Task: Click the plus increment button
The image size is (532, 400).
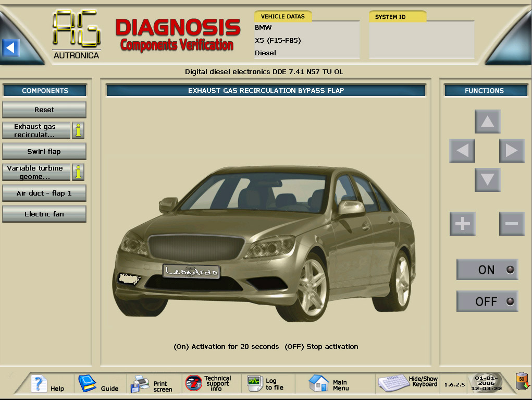Action: [x=463, y=224]
